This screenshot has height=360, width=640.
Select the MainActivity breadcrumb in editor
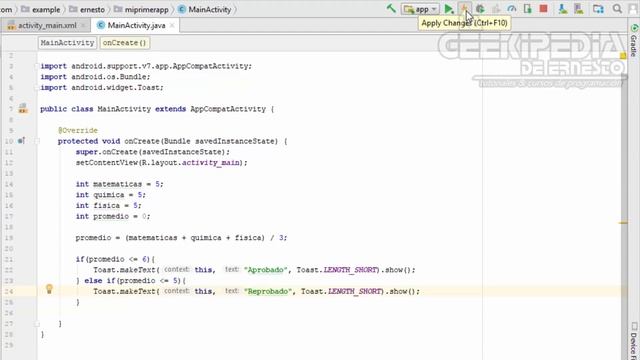coord(67,42)
